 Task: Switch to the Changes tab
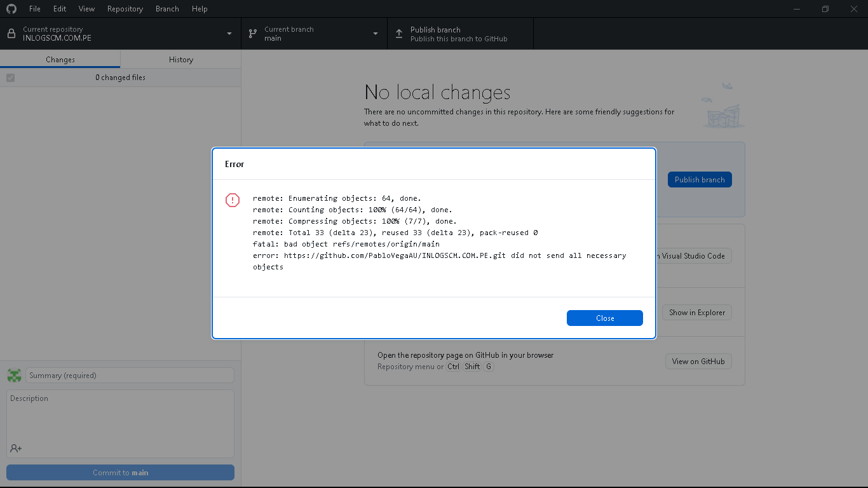coord(60,59)
